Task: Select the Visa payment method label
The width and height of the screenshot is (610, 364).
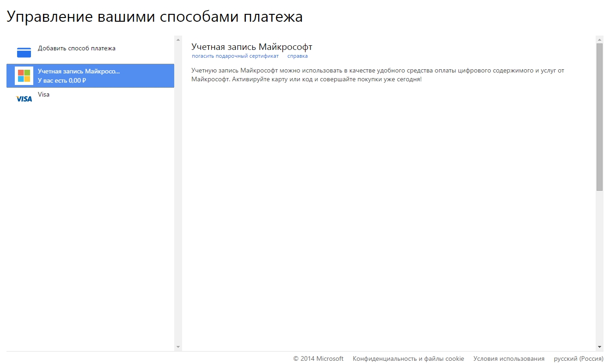Action: tap(43, 94)
